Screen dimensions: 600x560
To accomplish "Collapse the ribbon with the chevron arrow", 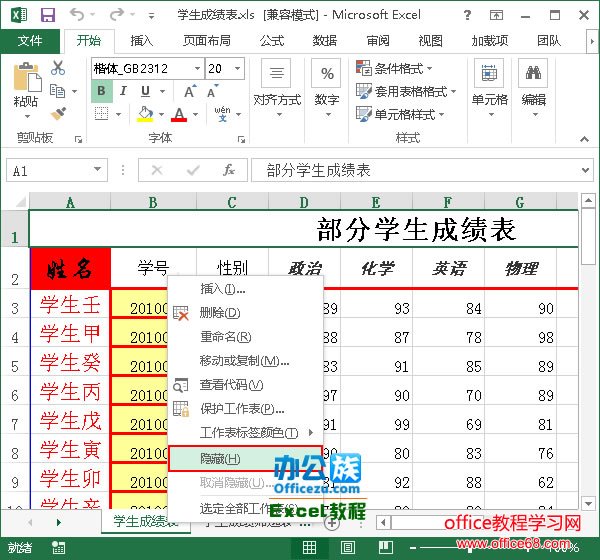I will click(584, 139).
